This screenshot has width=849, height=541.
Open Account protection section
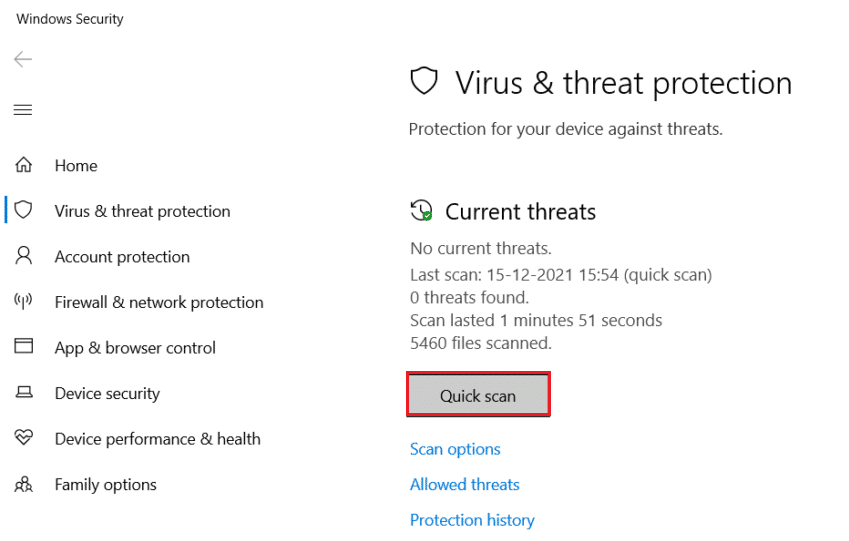(x=122, y=257)
